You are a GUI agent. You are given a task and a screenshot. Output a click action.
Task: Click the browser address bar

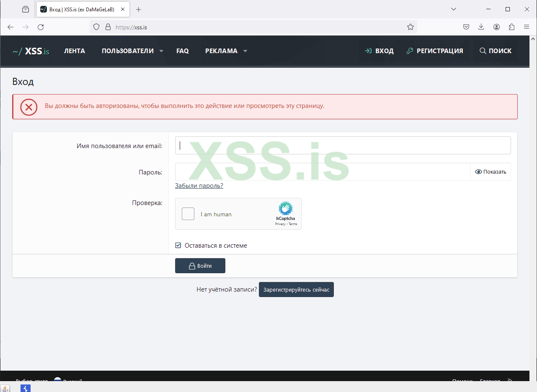pos(253,27)
